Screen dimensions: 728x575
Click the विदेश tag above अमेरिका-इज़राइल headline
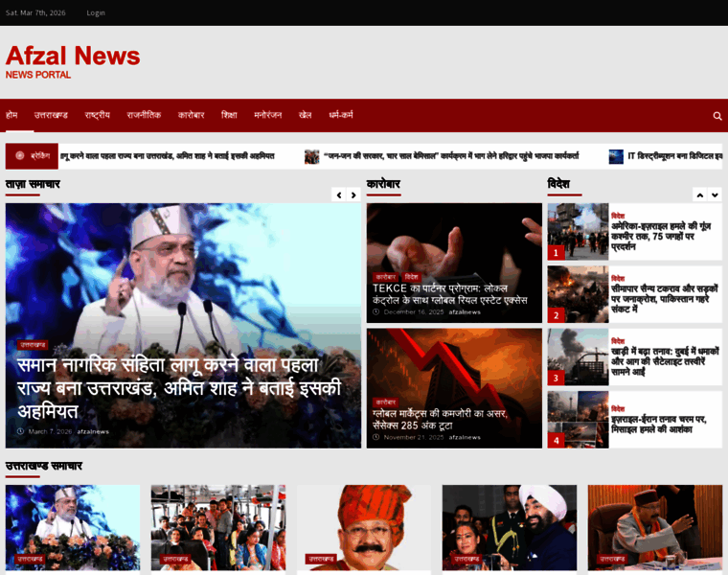(618, 216)
